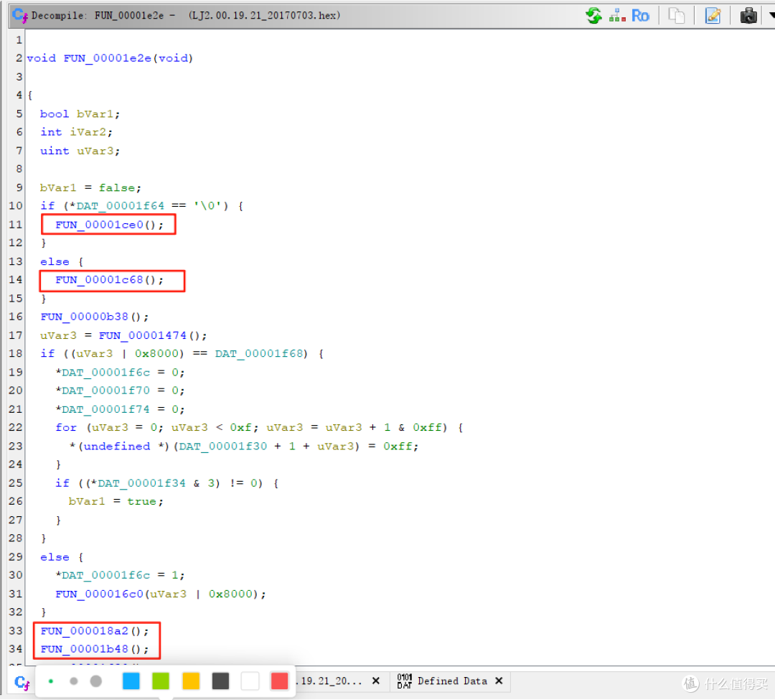Viewport: 775px width, 700px height.
Task: Click DAT_00001f64 in the if condition
Action: click(120, 206)
